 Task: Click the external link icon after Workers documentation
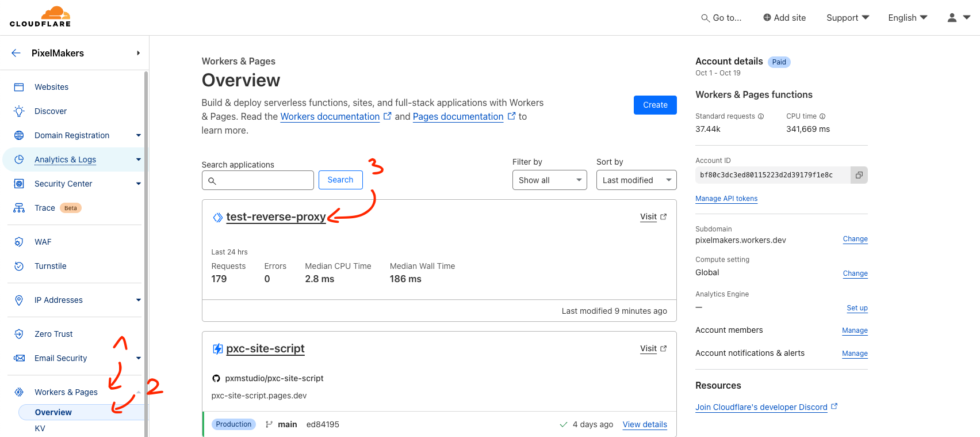click(387, 116)
